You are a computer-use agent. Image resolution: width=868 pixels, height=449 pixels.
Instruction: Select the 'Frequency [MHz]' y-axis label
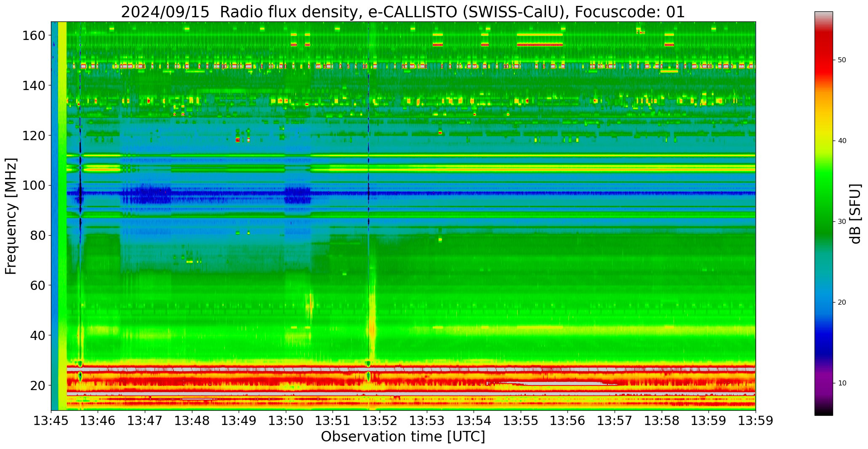click(x=11, y=216)
